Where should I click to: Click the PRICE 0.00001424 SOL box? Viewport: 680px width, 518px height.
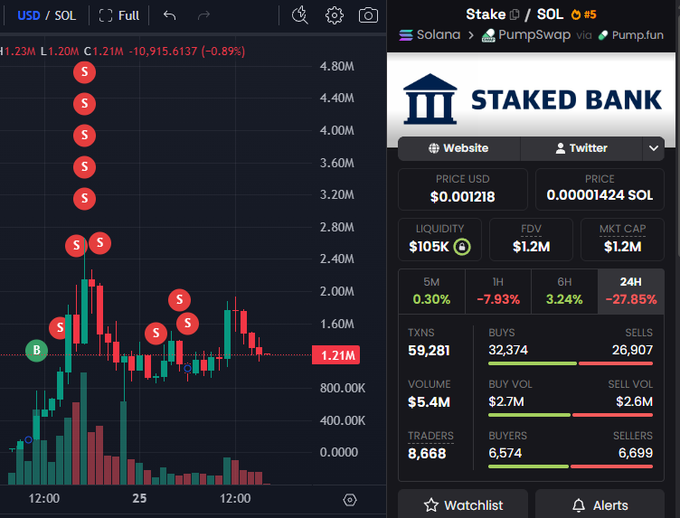pyautogui.click(x=600, y=189)
